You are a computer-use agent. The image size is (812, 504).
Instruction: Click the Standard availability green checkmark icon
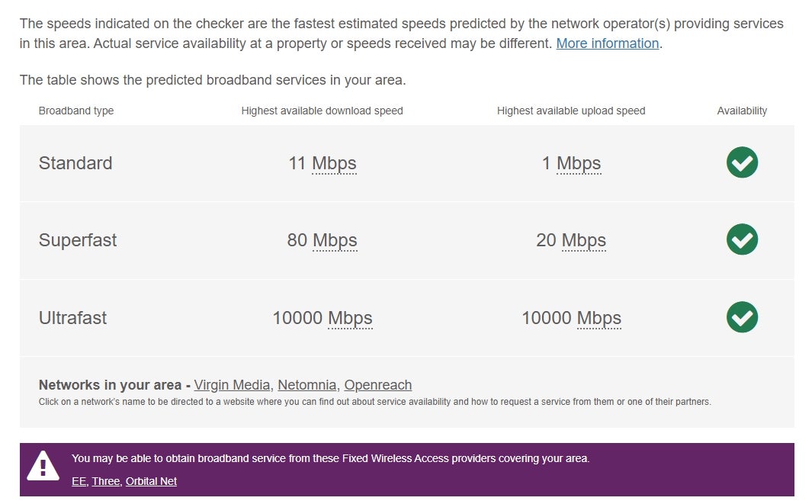tap(742, 162)
